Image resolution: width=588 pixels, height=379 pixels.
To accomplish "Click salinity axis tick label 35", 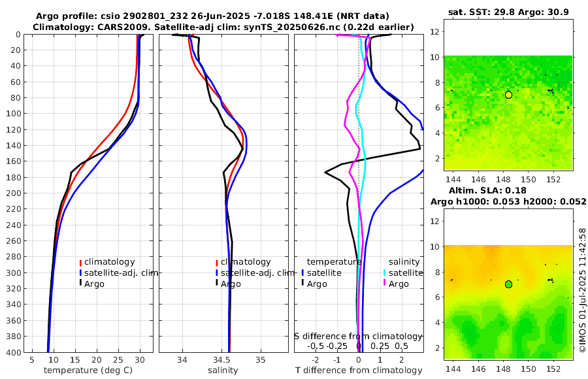I will [x=260, y=360].
